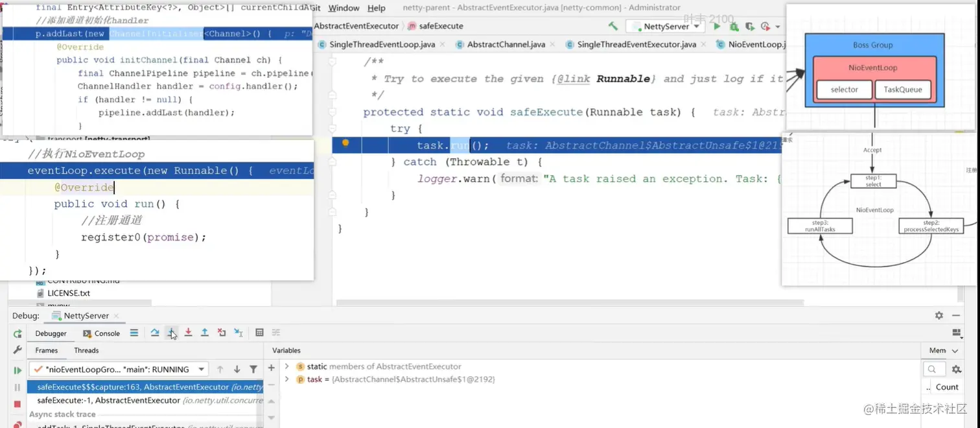
Task: Collapse safeExecute method fold marker
Action: (x=332, y=112)
